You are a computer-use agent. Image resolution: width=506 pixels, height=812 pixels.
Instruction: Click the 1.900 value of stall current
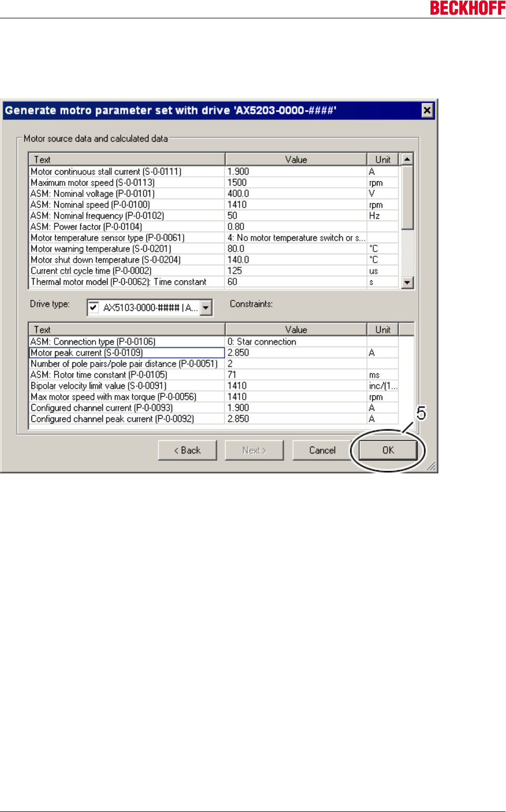pos(238,171)
